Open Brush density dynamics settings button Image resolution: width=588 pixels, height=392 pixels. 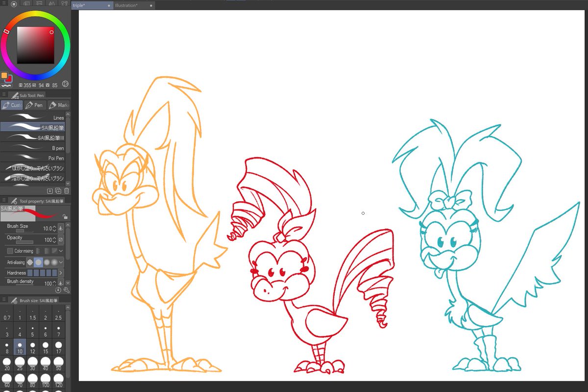point(61,283)
